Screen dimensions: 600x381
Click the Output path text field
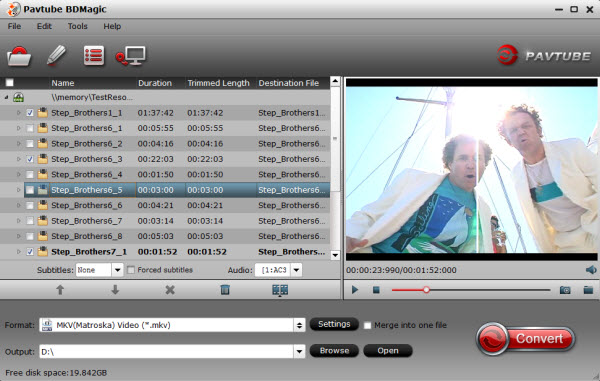click(166, 351)
